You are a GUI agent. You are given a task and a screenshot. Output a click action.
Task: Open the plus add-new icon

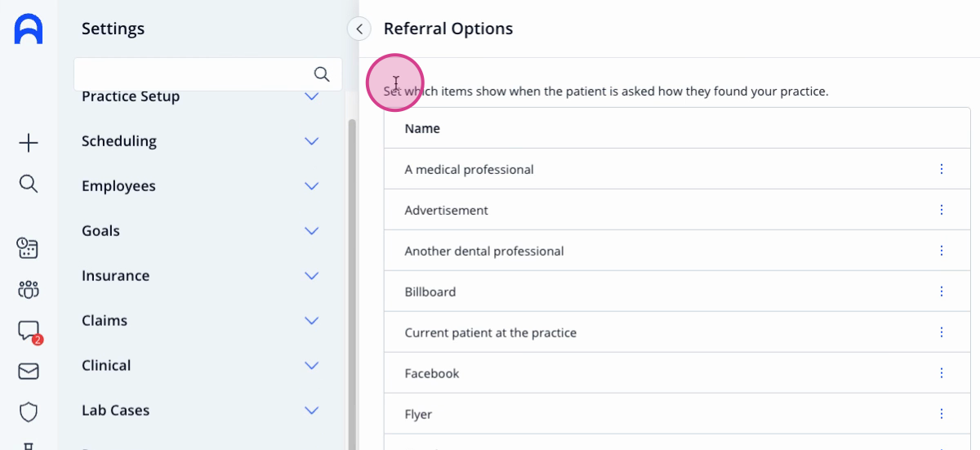click(x=29, y=144)
